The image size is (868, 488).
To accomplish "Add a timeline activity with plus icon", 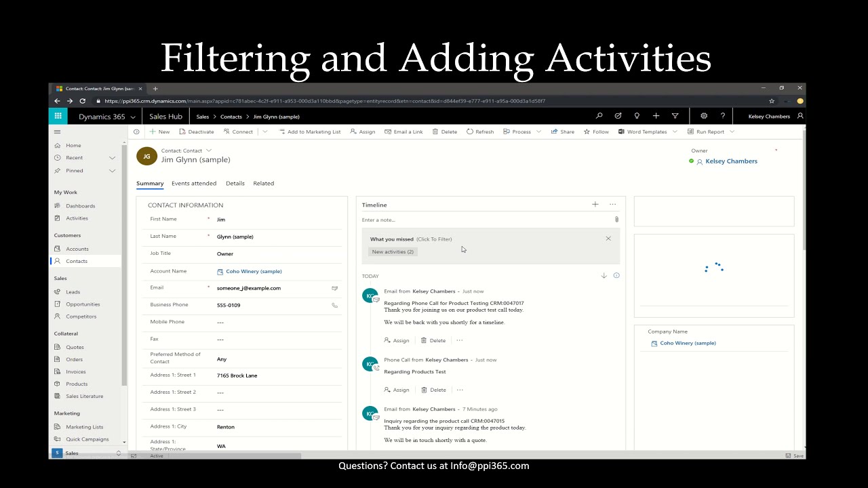I will [x=595, y=204].
